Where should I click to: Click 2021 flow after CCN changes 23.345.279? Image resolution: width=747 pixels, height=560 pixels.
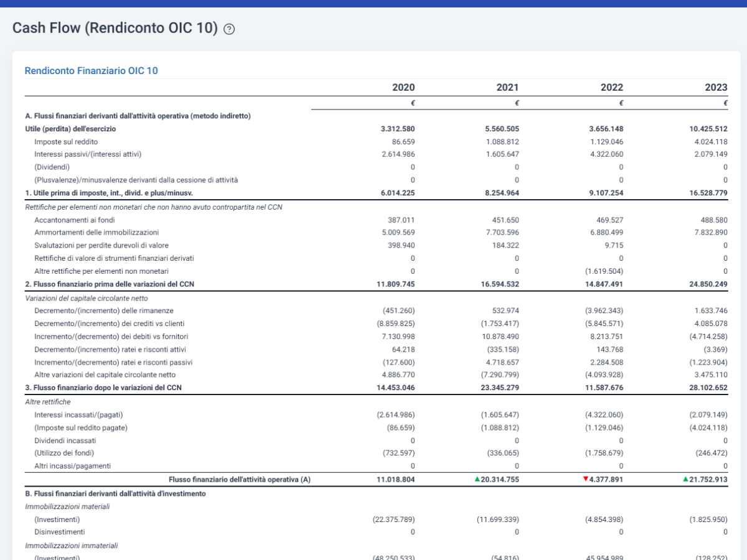click(x=500, y=388)
